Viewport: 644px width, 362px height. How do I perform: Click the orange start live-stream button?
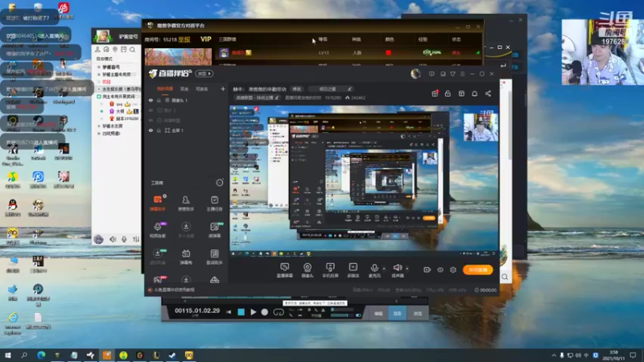point(477,269)
